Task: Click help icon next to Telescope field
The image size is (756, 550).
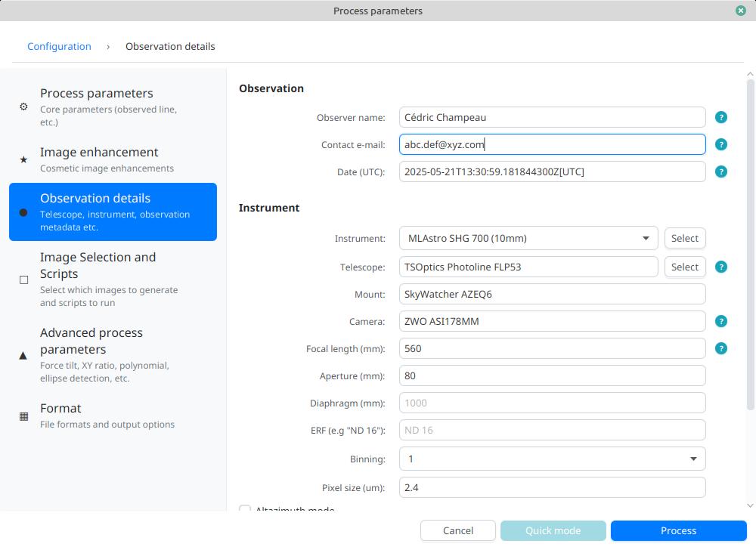Action: [721, 267]
